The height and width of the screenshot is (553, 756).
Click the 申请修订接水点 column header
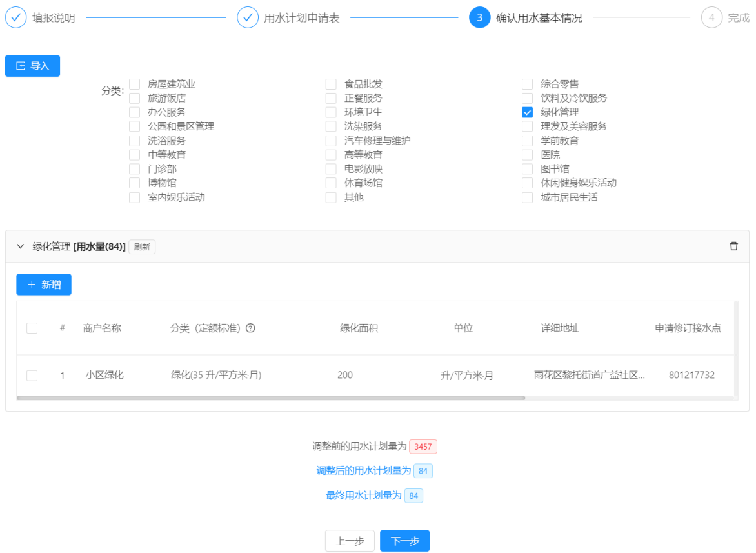(688, 328)
